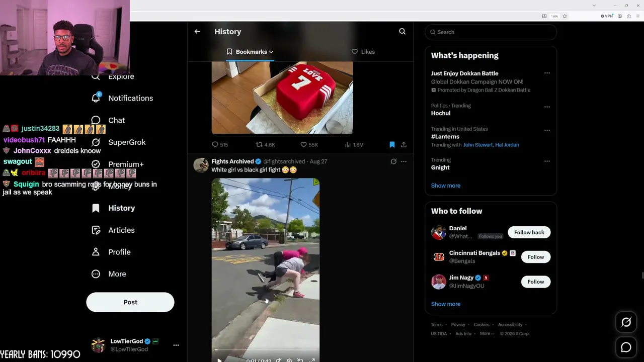
Task: View analytics showing 1.8M views
Action: click(x=354, y=145)
